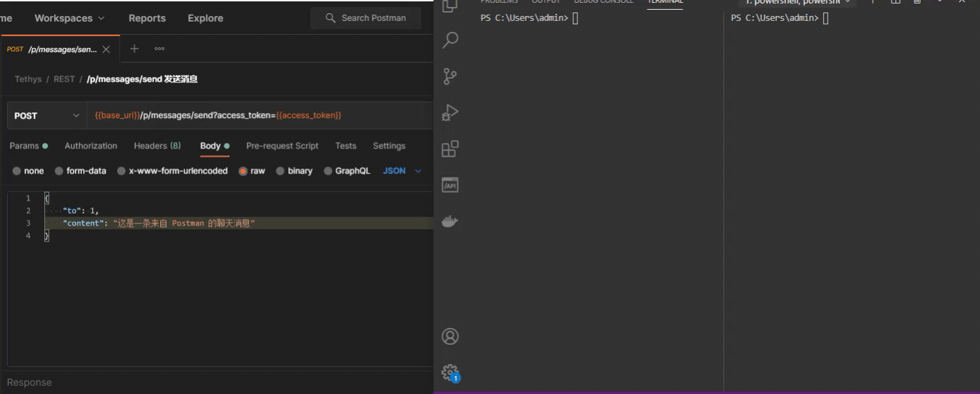This screenshot has width=980, height=394.
Task: Click the {{base_uri}} variable in URL
Action: click(118, 115)
